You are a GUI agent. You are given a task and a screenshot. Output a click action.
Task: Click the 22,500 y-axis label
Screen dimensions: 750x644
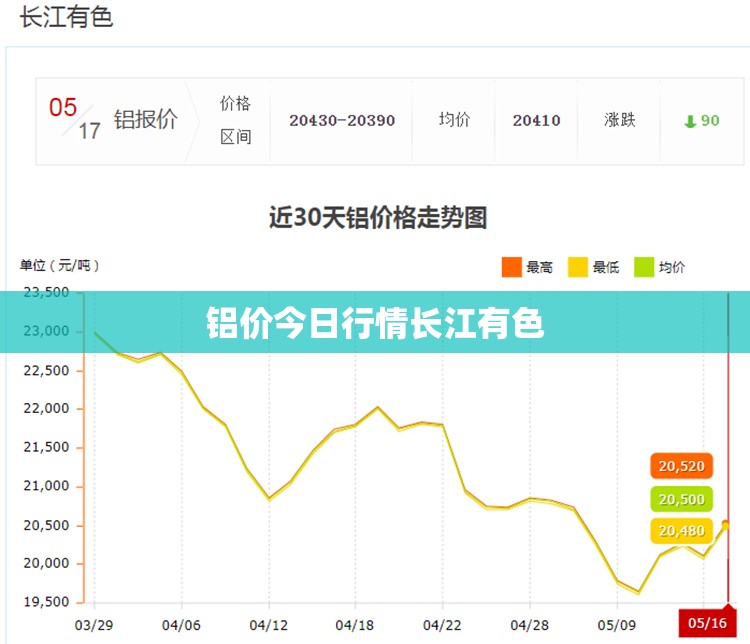46,371
